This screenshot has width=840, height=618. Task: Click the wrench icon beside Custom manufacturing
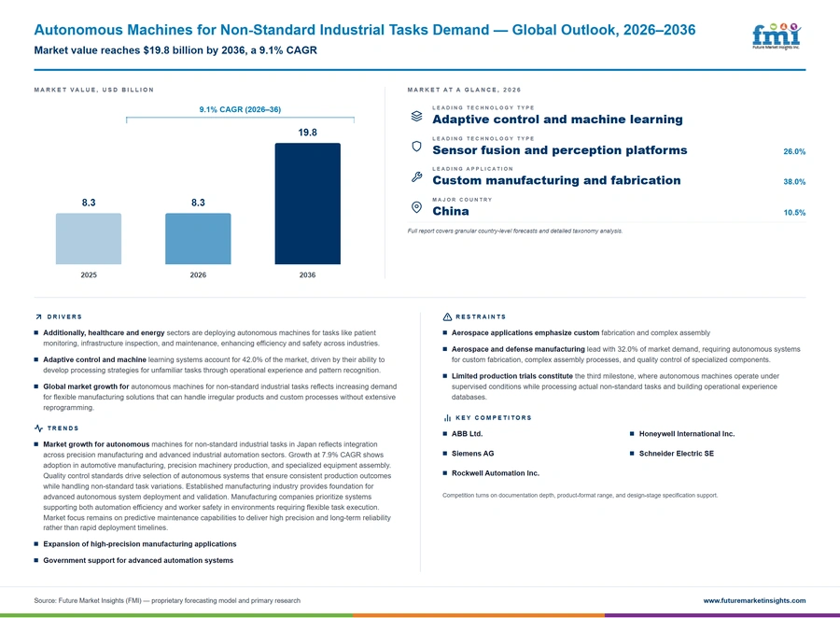[x=416, y=176]
